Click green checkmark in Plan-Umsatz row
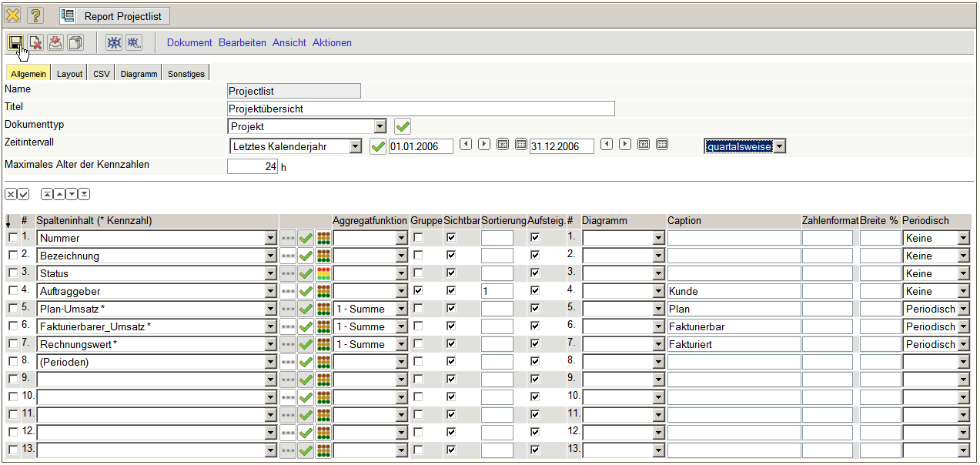 306,309
